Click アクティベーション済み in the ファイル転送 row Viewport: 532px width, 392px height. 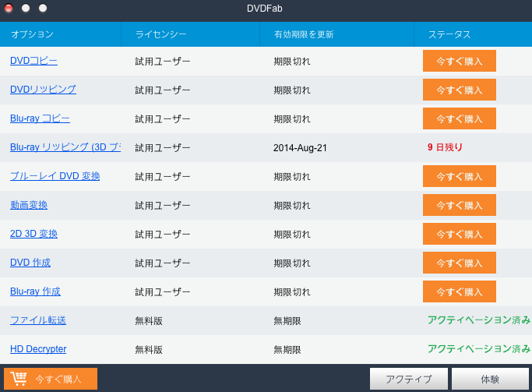(479, 320)
